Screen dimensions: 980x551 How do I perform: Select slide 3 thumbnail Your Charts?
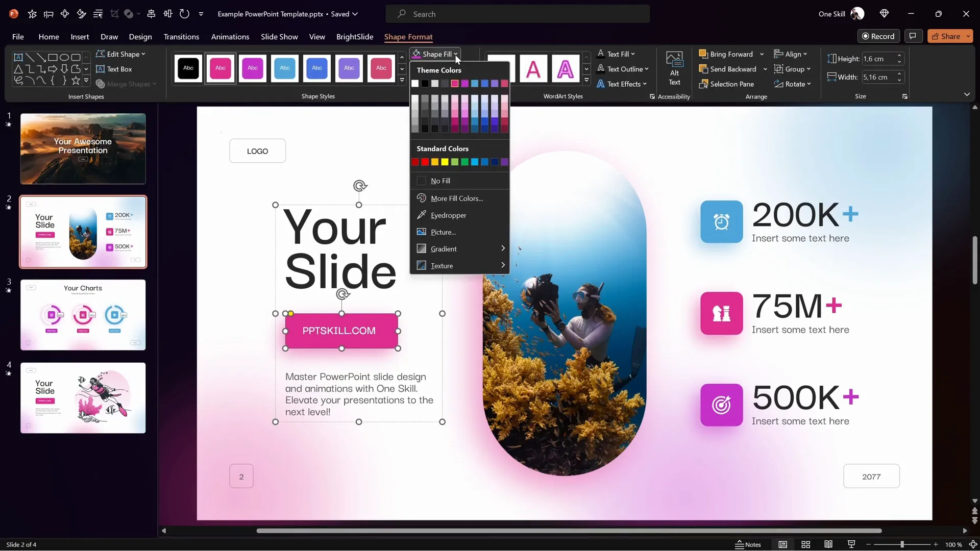pos(83,315)
